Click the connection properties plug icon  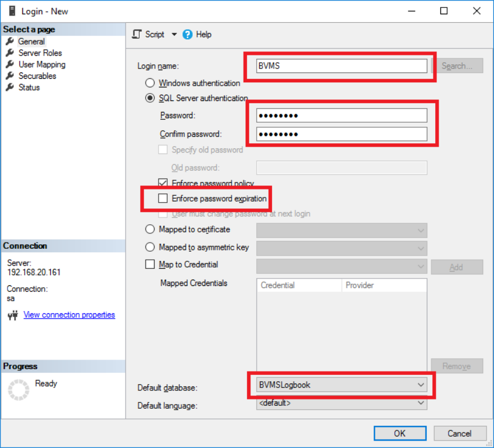pyautogui.click(x=13, y=315)
